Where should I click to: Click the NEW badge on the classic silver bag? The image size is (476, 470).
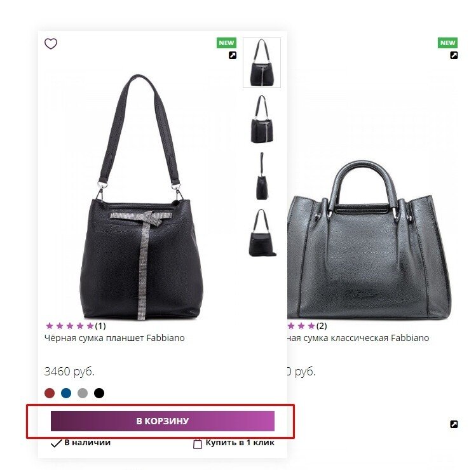tap(447, 43)
